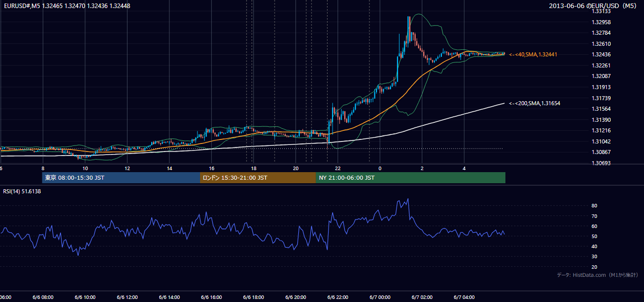The width and height of the screenshot is (644, 302).
Task: Click price level 1.31739 on the axis
Action: click(x=601, y=98)
